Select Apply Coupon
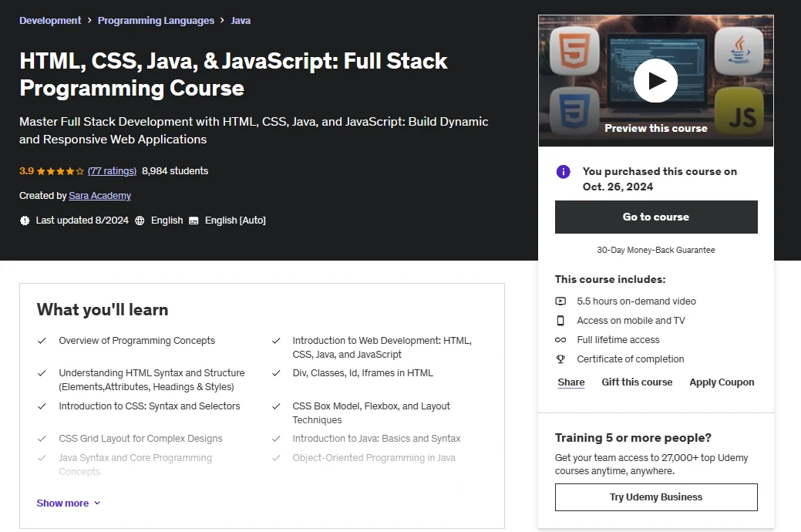Image resolution: width=801 pixels, height=532 pixels. pyautogui.click(x=722, y=382)
